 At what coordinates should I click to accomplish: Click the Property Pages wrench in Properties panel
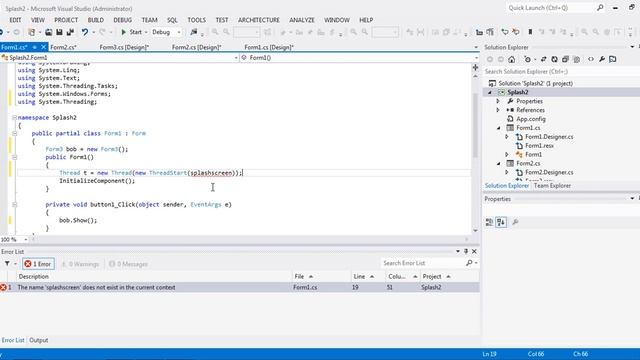pyautogui.click(x=515, y=222)
